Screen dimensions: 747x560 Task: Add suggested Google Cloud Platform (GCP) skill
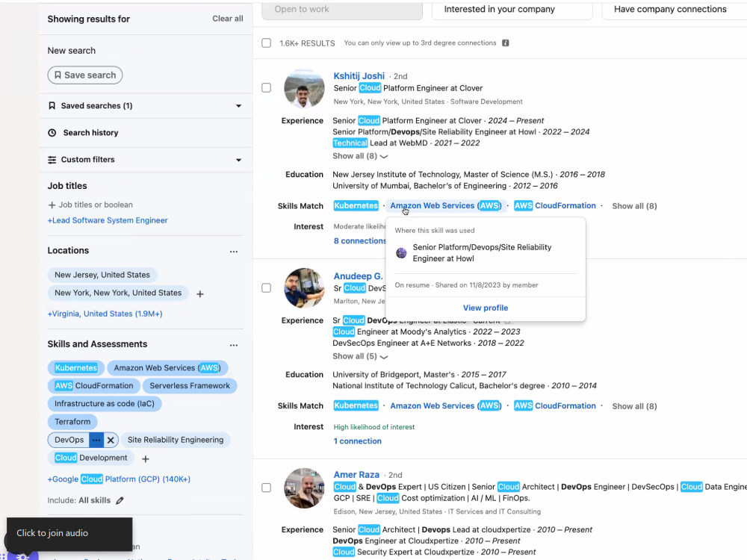pyautogui.click(x=119, y=479)
